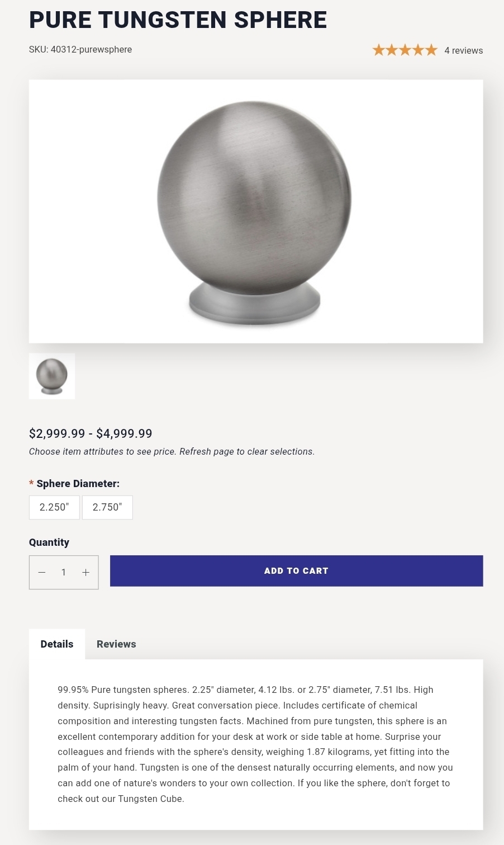Click the SKU 40312-purewsphere text
504x845 pixels.
click(x=80, y=50)
